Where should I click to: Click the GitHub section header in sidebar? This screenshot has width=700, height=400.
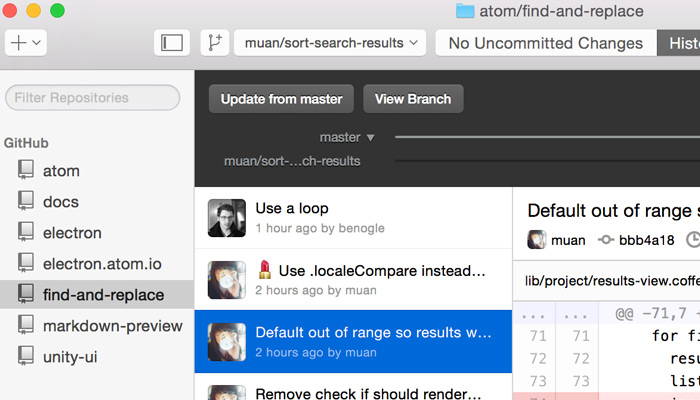[x=26, y=143]
